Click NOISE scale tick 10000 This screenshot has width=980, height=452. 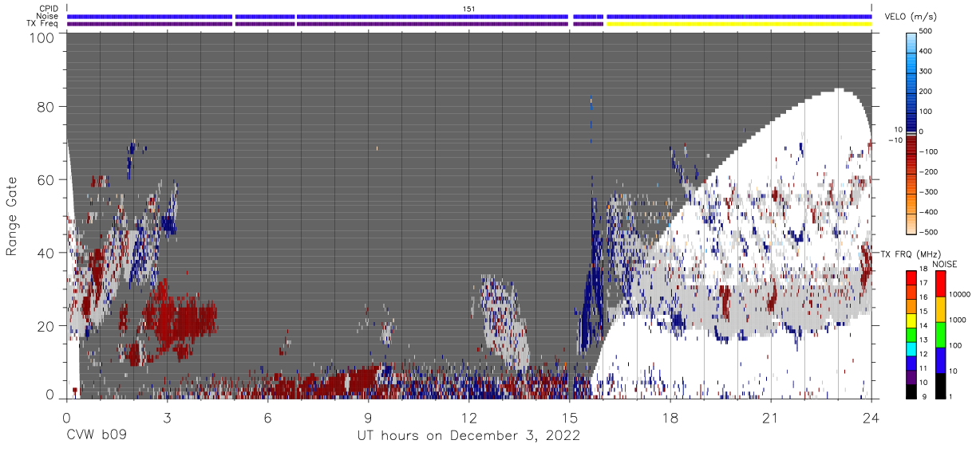(959, 294)
